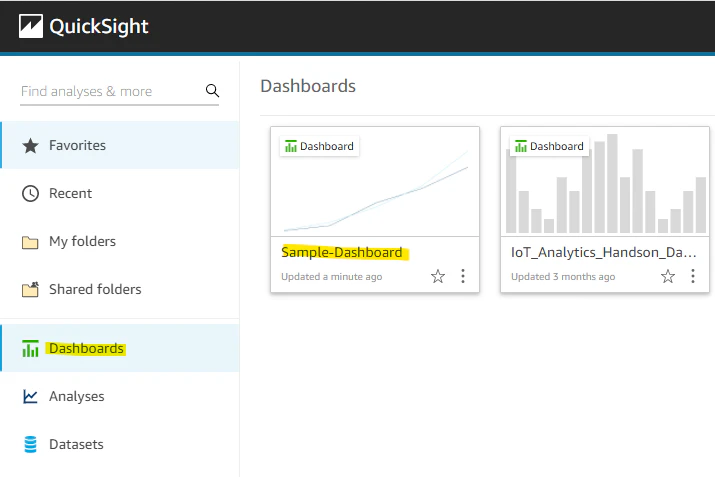Click the search magnifier icon
This screenshot has height=477, width=715.
coord(212,91)
